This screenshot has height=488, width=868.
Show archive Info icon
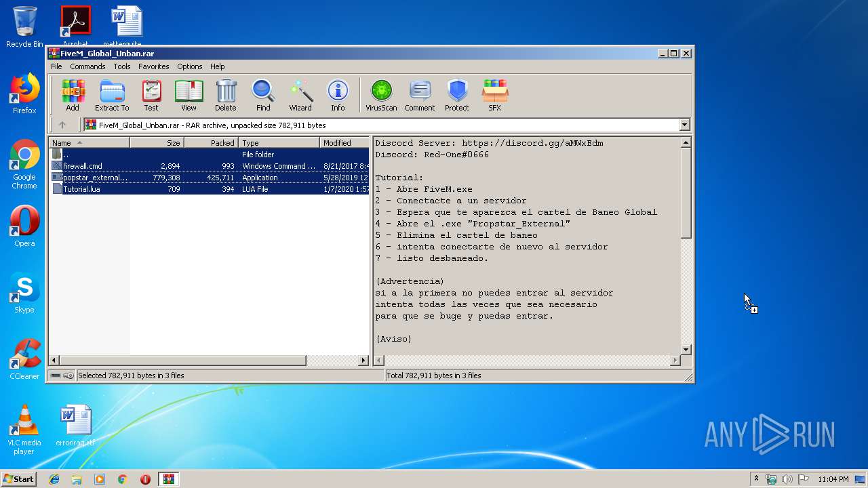tap(338, 95)
